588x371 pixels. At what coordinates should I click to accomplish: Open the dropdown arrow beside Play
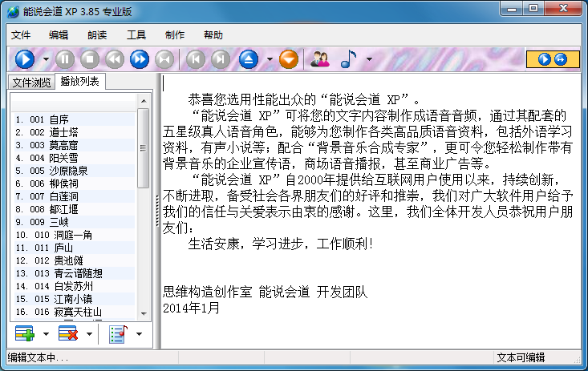tap(46, 59)
